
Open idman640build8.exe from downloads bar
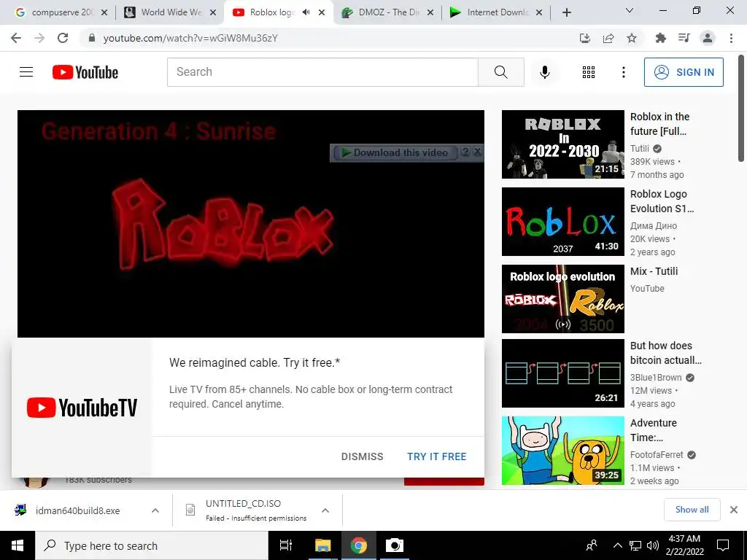pos(77,510)
